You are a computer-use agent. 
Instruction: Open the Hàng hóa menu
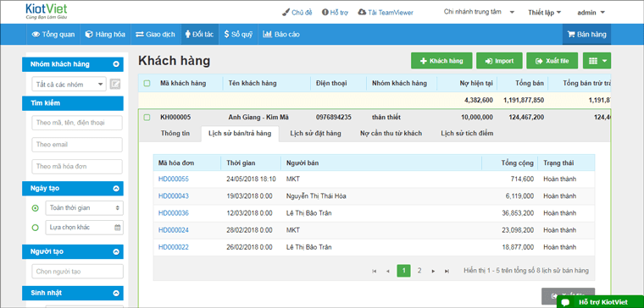pyautogui.click(x=105, y=35)
